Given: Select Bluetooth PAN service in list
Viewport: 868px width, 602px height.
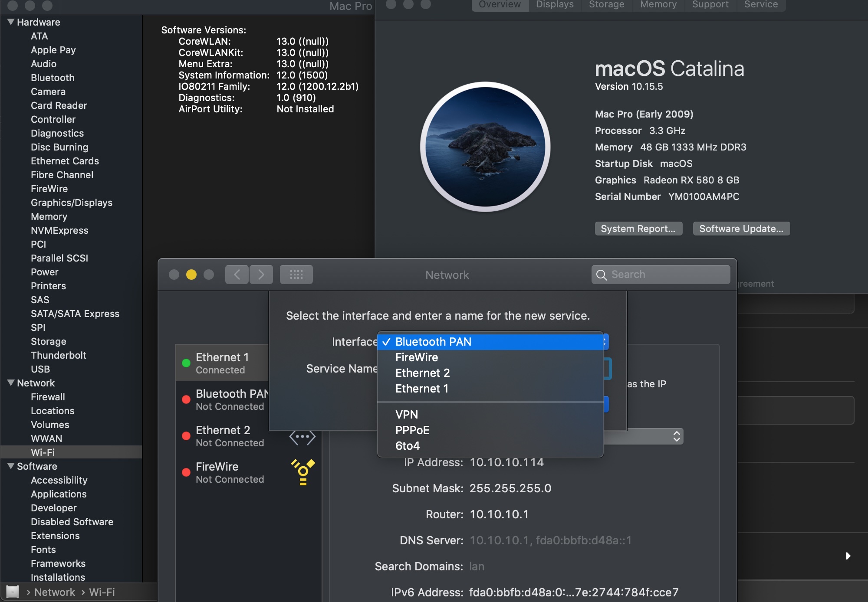Looking at the screenshot, I should point(222,400).
